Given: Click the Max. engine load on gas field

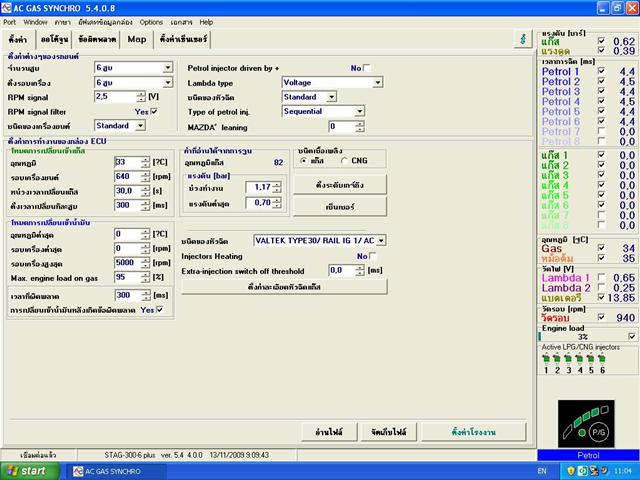Looking at the screenshot, I should pyautogui.click(x=126, y=276).
